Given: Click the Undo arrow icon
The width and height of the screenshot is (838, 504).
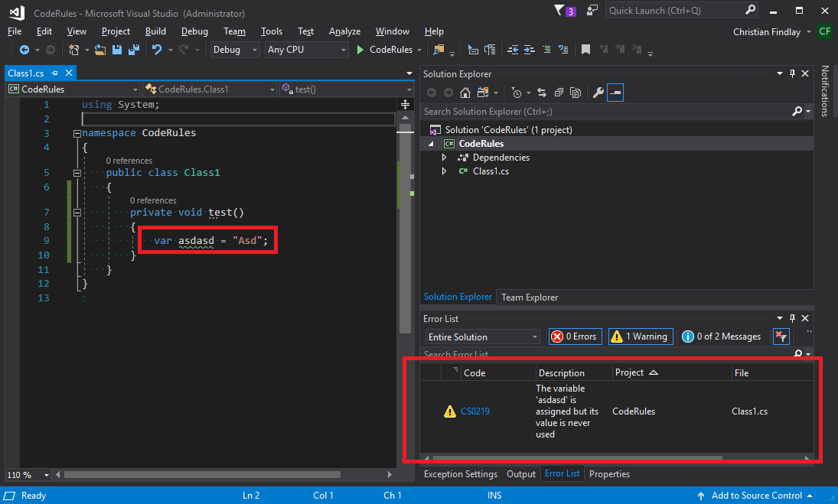Looking at the screenshot, I should point(157,50).
